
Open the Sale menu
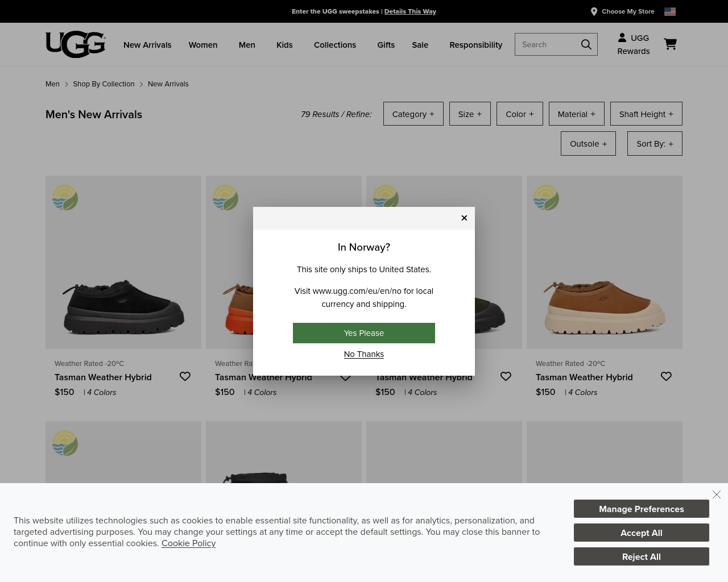point(420,45)
